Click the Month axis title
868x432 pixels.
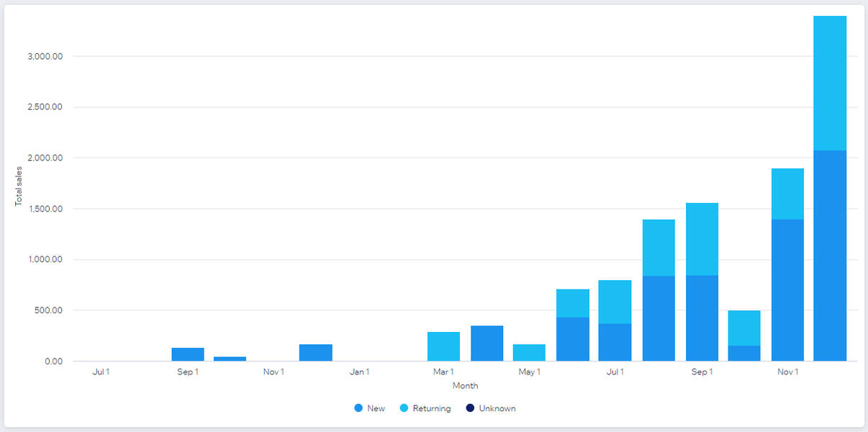click(x=465, y=386)
